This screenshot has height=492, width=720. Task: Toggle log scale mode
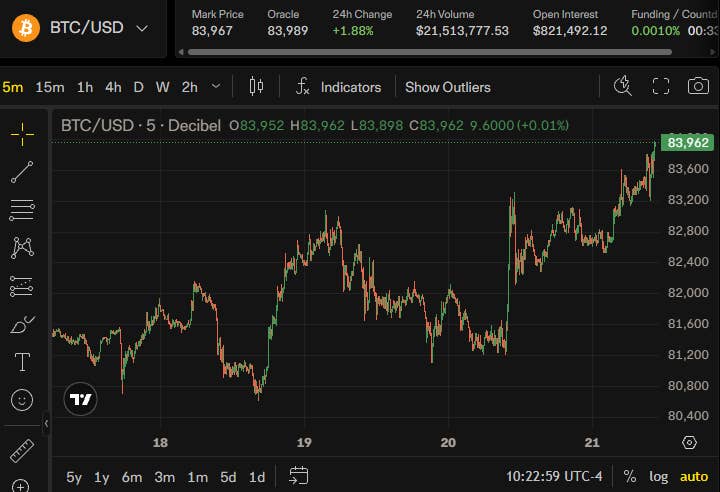658,477
